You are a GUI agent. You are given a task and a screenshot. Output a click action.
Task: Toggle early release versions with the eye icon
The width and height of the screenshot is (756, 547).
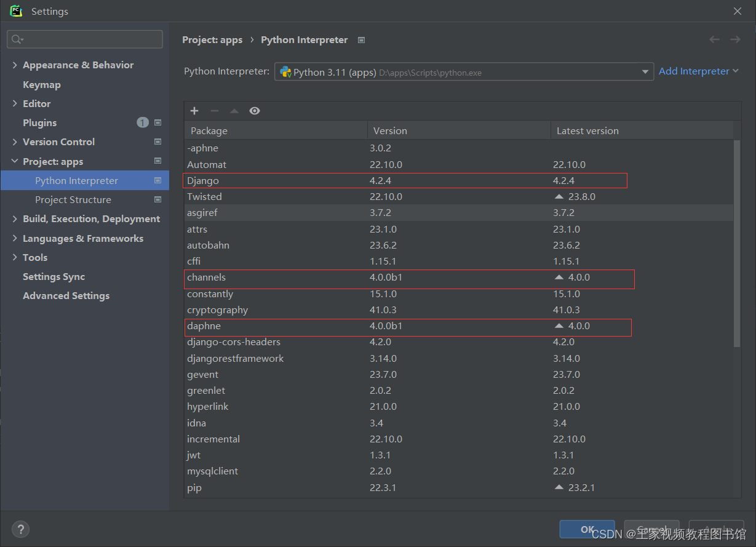coord(255,111)
